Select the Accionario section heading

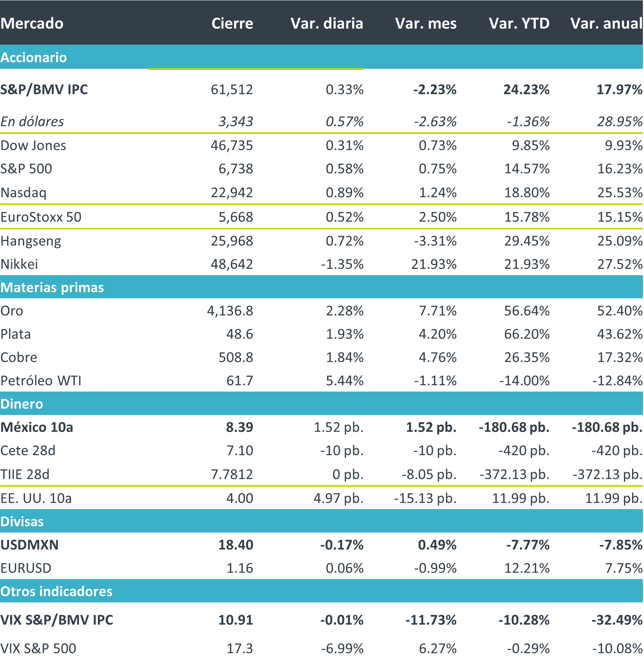(33, 57)
